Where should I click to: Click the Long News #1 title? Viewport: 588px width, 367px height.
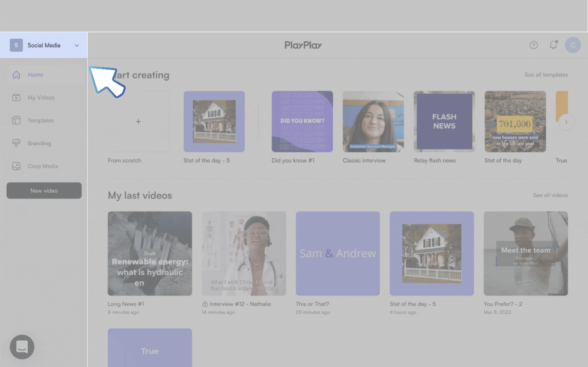(x=126, y=304)
